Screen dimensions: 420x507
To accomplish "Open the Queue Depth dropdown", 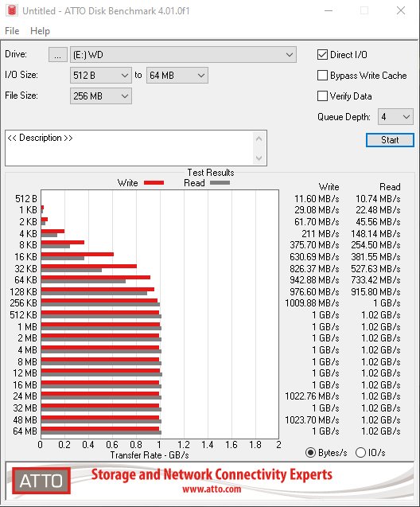I will click(395, 117).
